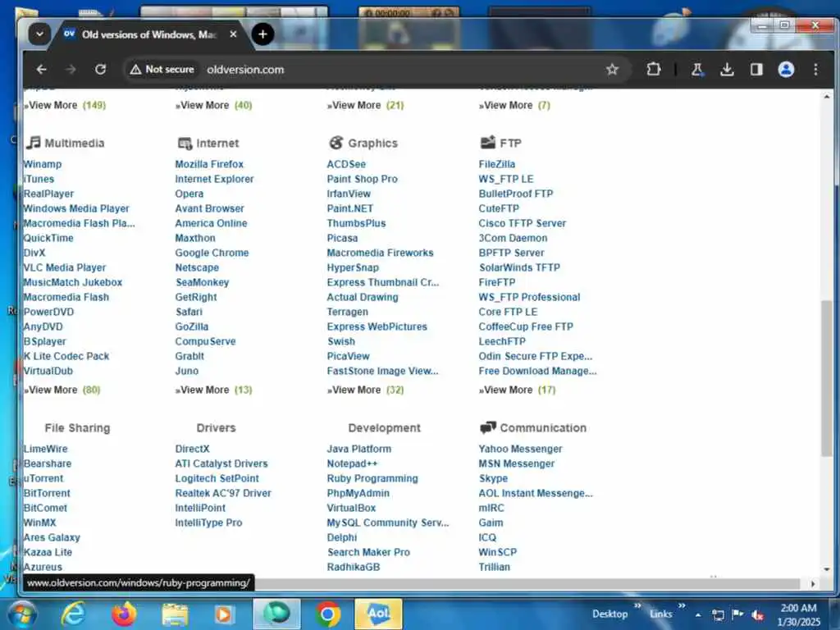The height and width of the screenshot is (630, 840).
Task: Open the Mozilla Firefox link
Action: pos(209,164)
